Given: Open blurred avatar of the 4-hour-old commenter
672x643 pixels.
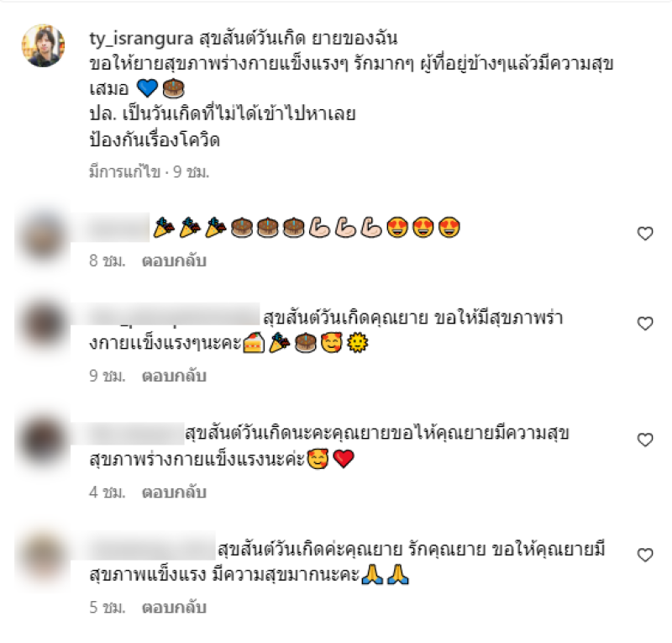Looking at the screenshot, I should 43,441.
